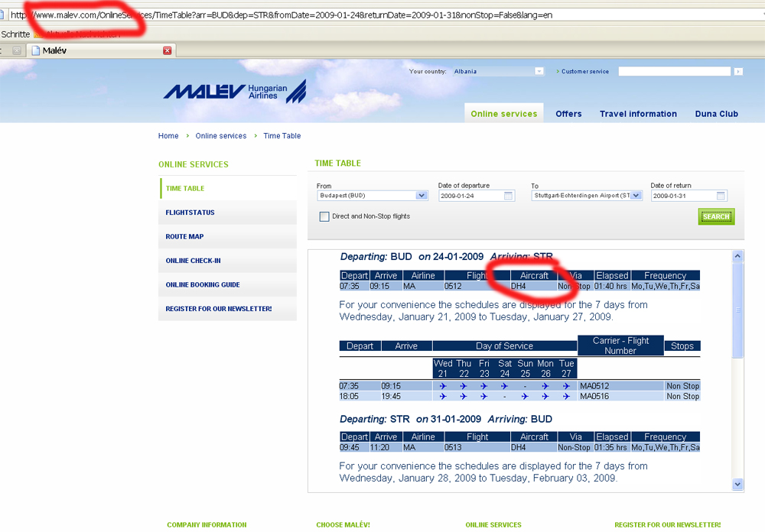Click the plane icon for Tue 27 on MA0516
The height and width of the screenshot is (532, 765).
[x=566, y=397]
